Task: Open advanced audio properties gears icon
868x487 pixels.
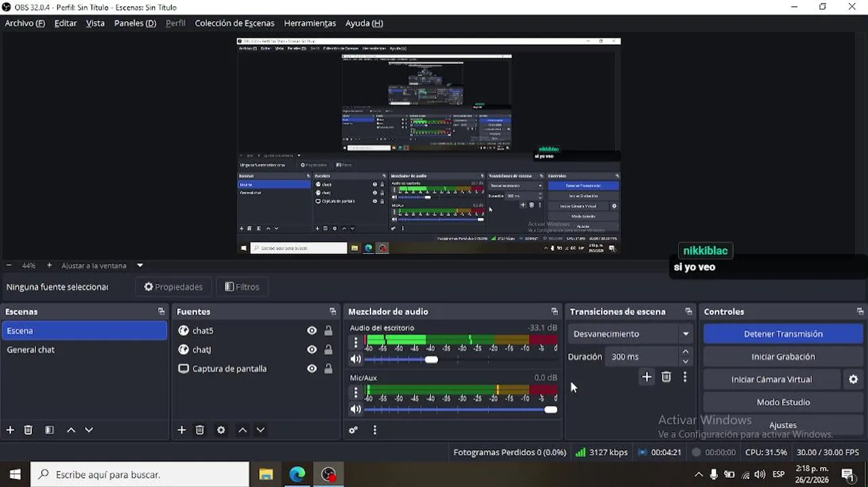Action: (353, 430)
